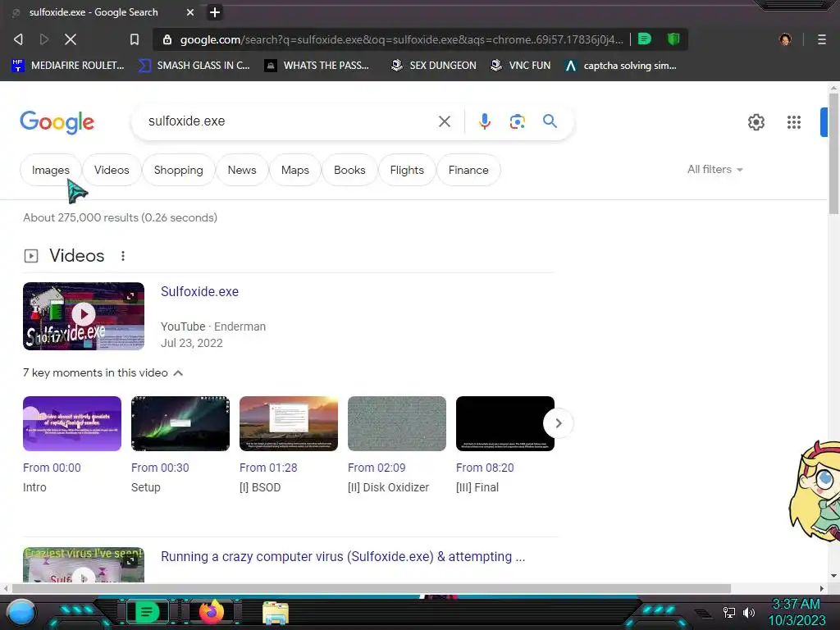Collapse 7 key moments in this video
The width and height of the screenshot is (840, 630).
[x=103, y=373]
